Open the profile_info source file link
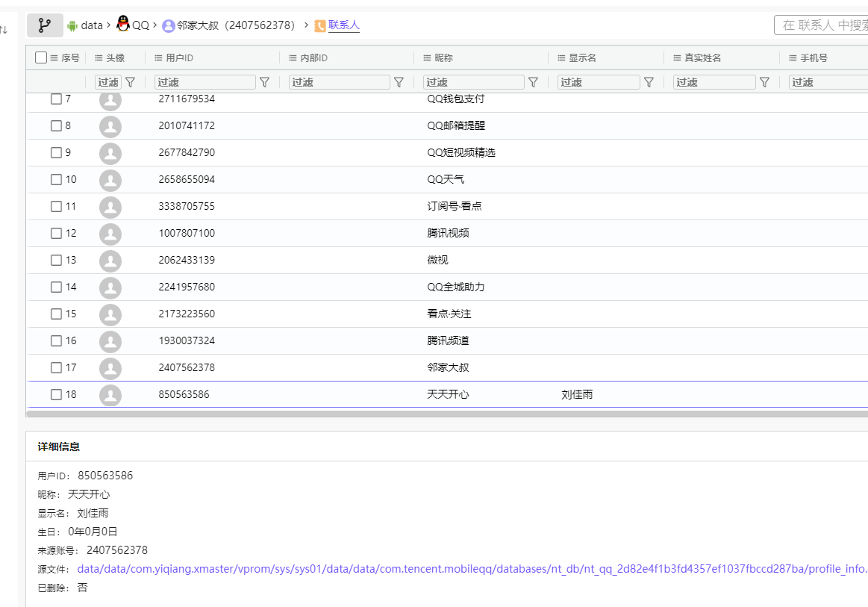 (x=472, y=569)
